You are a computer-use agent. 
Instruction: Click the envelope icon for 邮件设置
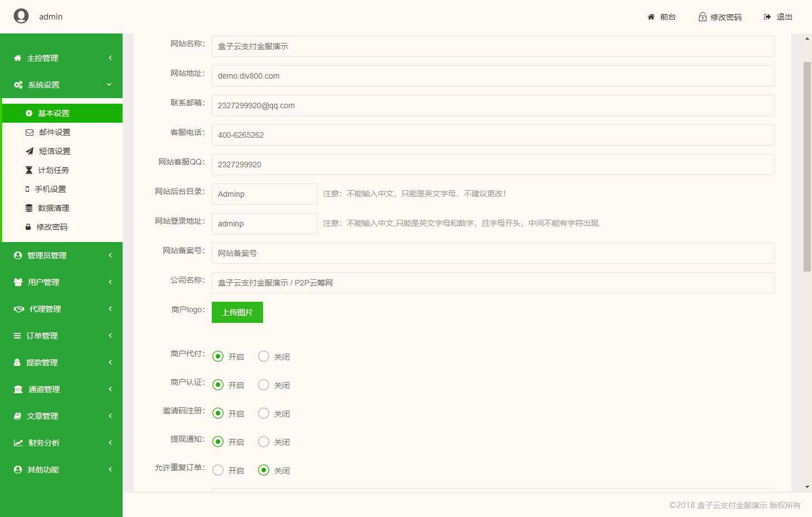(30, 132)
